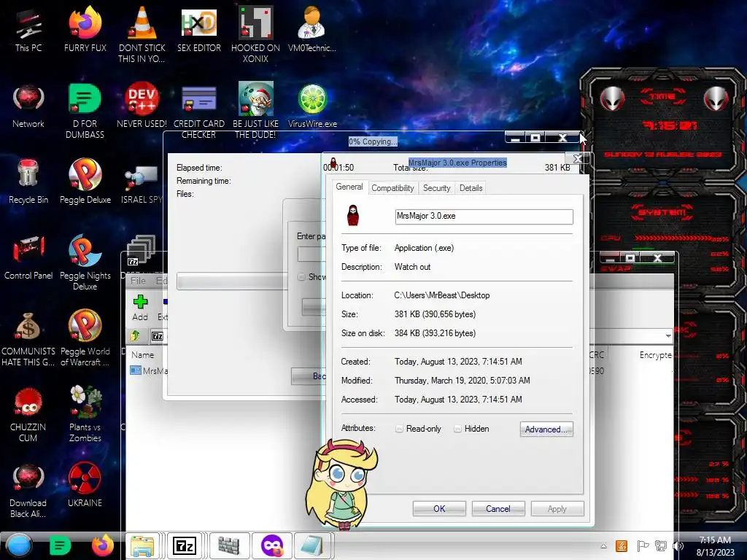Open the HOOKED ON XONIX icon
Image resolution: width=747 pixels, height=560 pixels.
click(x=255, y=36)
